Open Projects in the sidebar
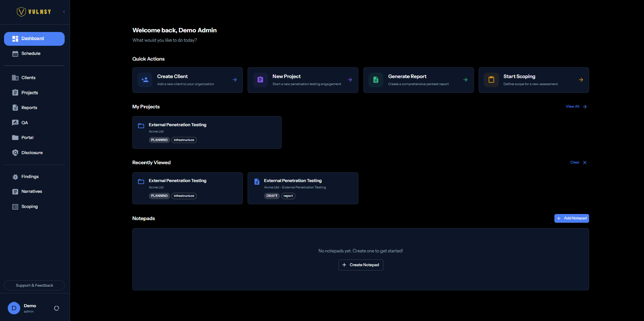Screen dimensions: 644x321 pos(34,93)
